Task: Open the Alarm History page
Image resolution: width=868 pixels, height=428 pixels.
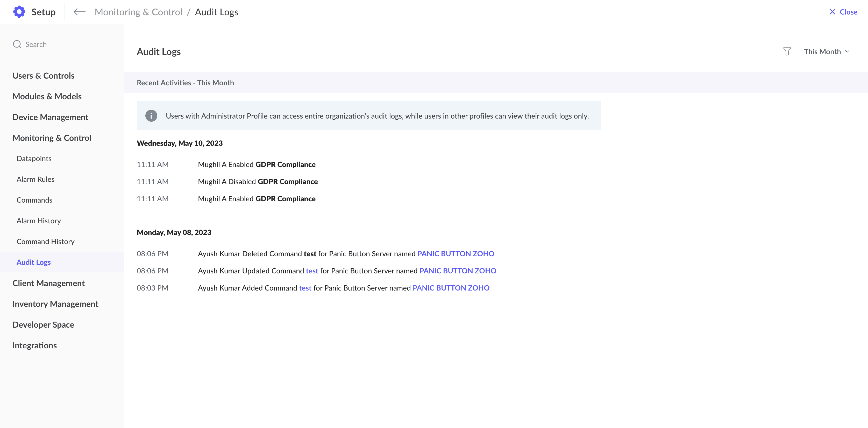Action: (x=39, y=220)
